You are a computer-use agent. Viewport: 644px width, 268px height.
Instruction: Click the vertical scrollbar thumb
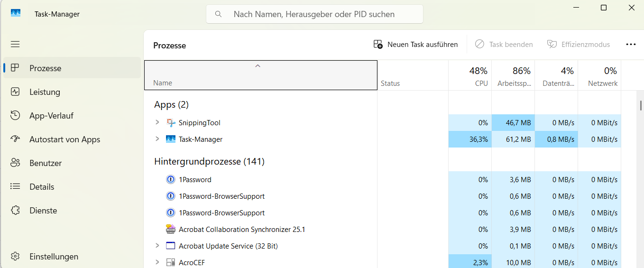coord(641,105)
